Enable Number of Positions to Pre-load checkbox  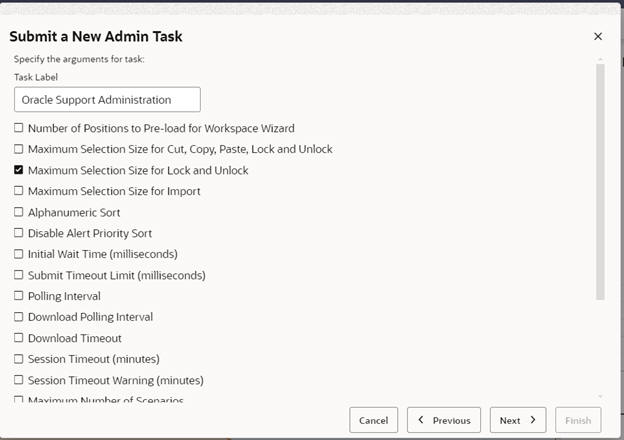click(19, 128)
